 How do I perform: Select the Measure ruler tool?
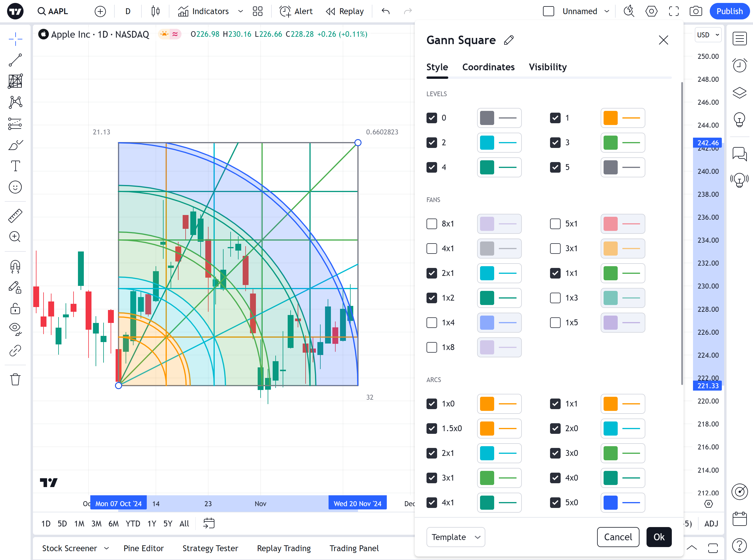(x=15, y=216)
